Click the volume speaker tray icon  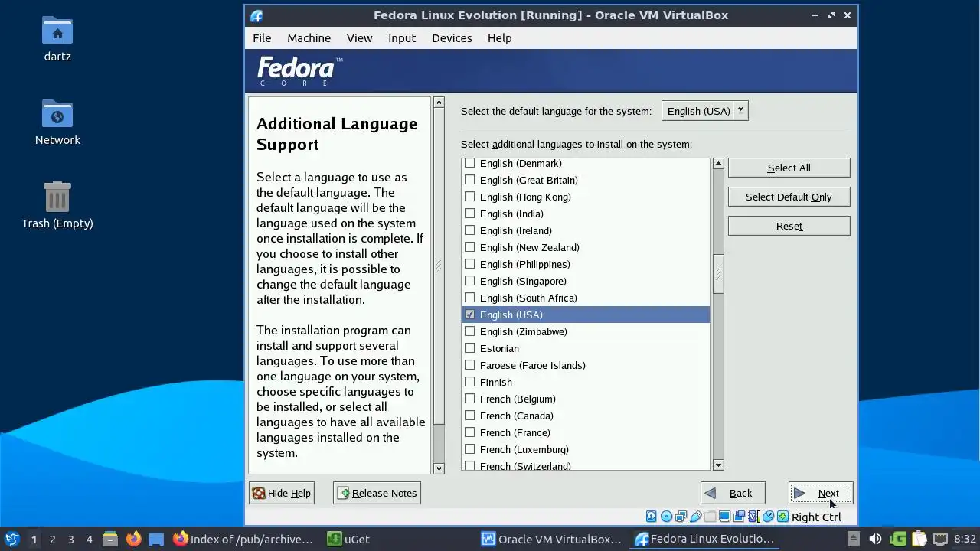click(x=875, y=539)
